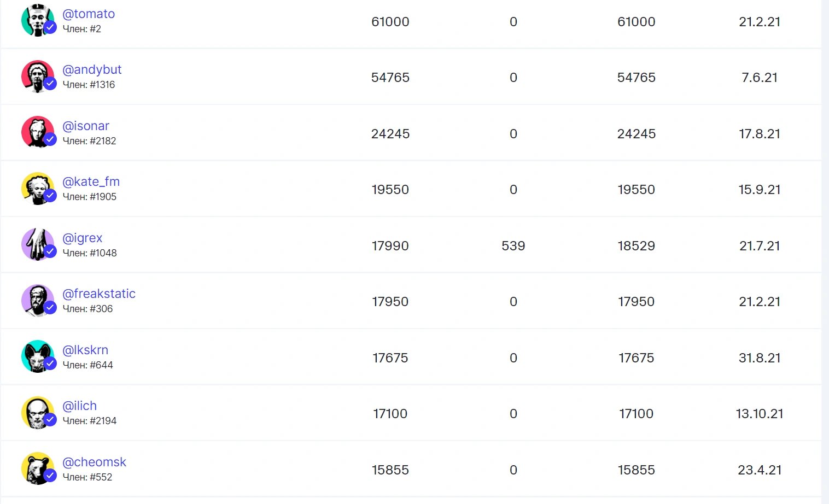Open the @lkskrn username link

(x=85, y=350)
